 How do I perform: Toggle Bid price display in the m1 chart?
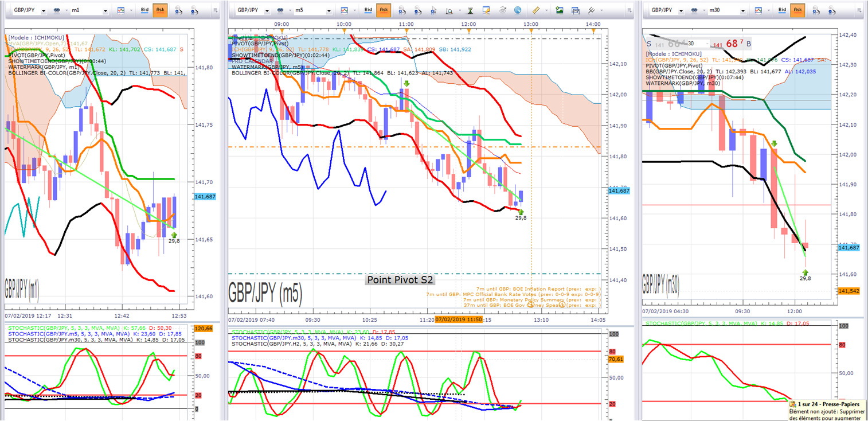click(x=144, y=10)
